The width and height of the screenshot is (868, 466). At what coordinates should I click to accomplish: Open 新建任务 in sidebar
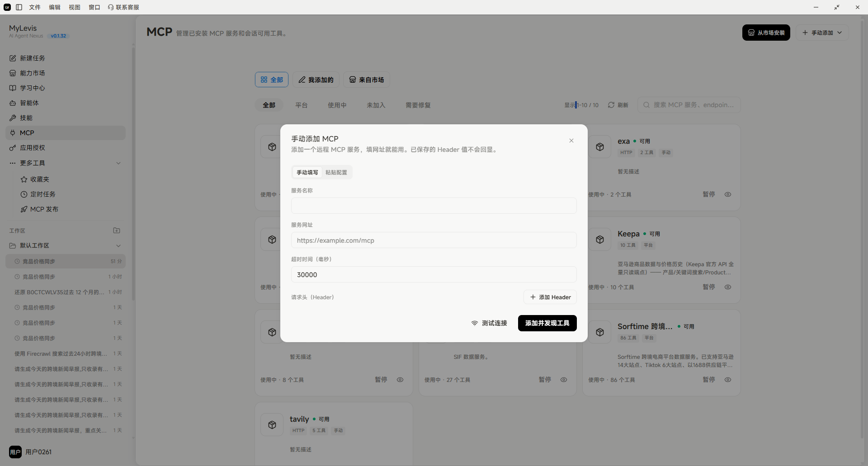pos(66,58)
